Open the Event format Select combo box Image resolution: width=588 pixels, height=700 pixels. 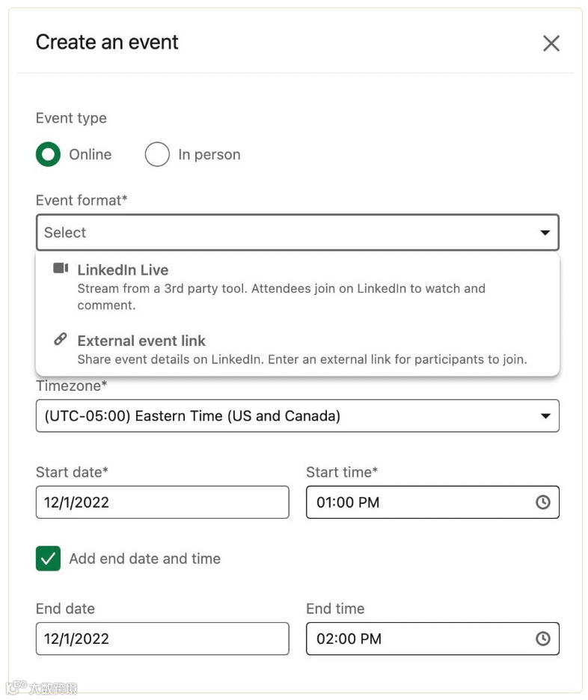[284, 233]
